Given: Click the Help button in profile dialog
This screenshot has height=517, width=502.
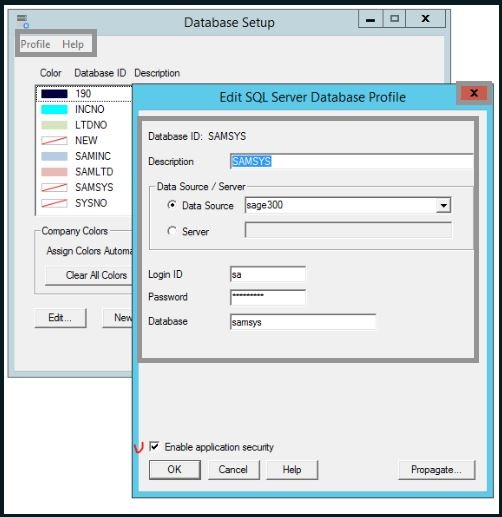Looking at the screenshot, I should [292, 470].
